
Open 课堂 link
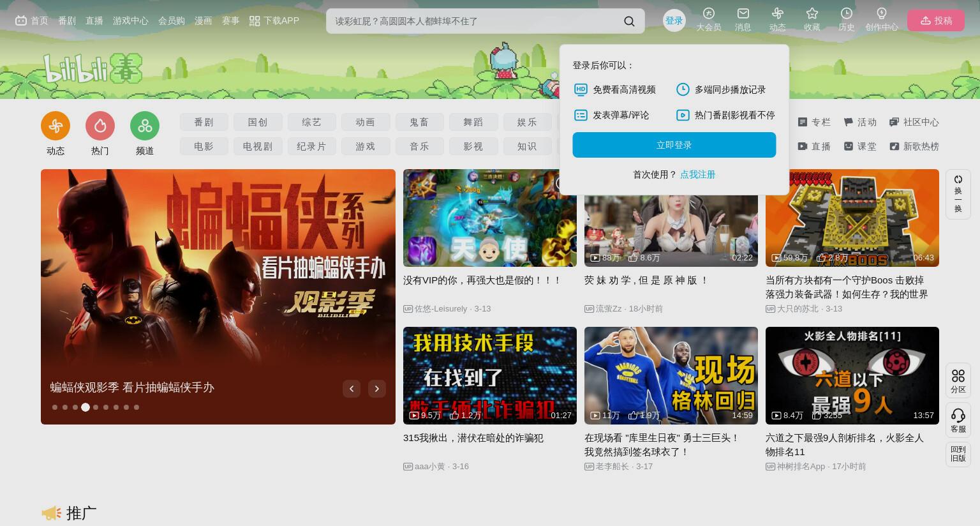[x=860, y=146]
